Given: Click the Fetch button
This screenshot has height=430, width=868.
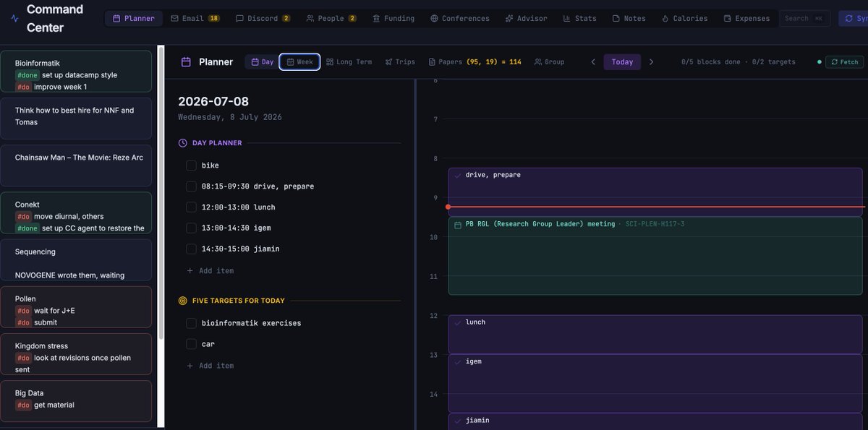Looking at the screenshot, I should click(x=844, y=61).
